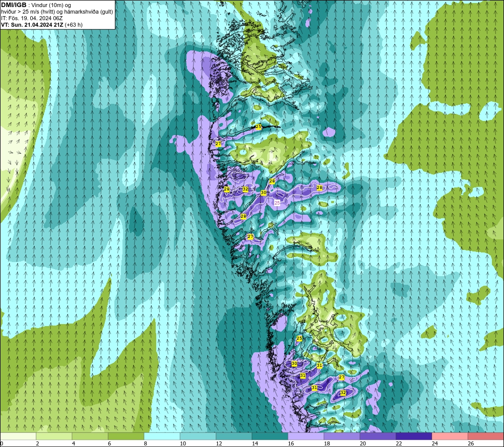Viewport: 504px width, 447px height.
Task: Click the 10–12 m/s light teal legend swatch
Action: tap(198, 436)
